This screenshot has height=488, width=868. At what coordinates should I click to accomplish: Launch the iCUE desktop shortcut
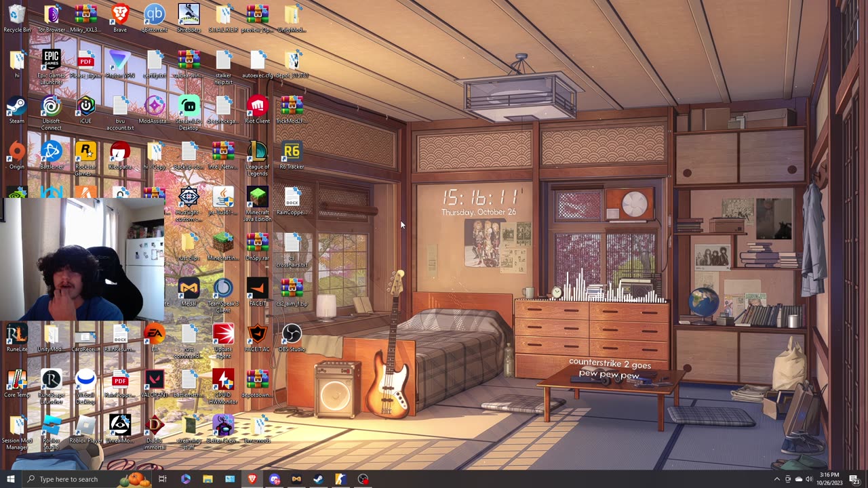point(85,110)
